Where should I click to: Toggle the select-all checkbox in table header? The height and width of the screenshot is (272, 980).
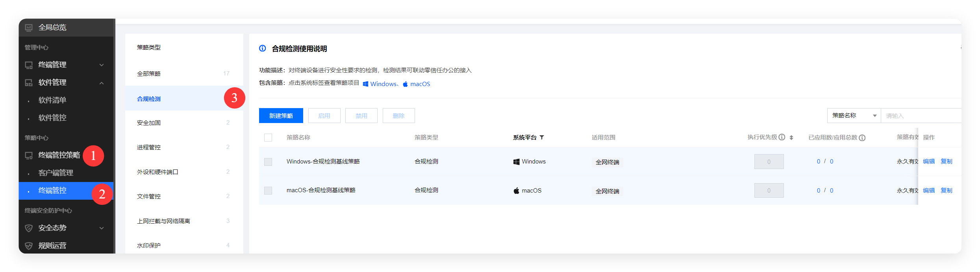(268, 138)
